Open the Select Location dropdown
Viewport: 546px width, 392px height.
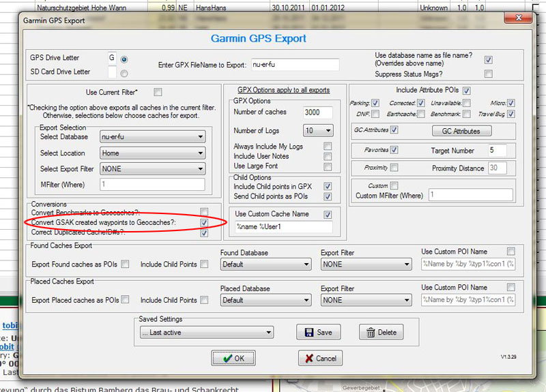pyautogui.click(x=152, y=153)
